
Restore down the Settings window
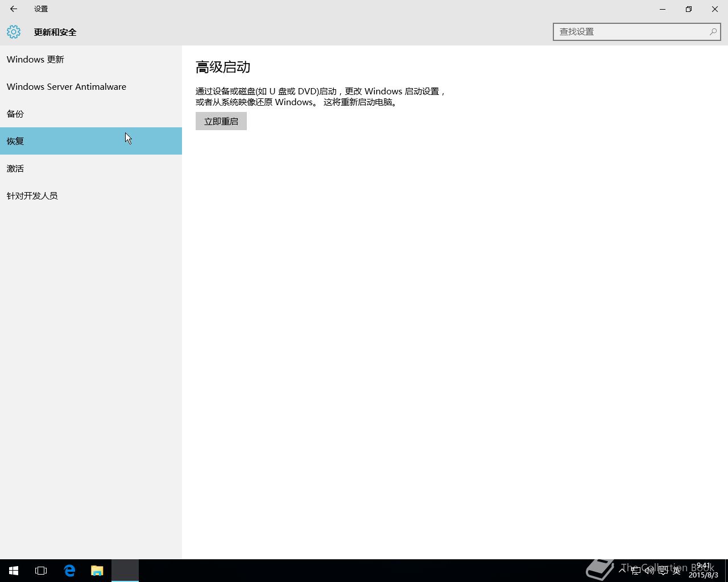pyautogui.click(x=689, y=9)
